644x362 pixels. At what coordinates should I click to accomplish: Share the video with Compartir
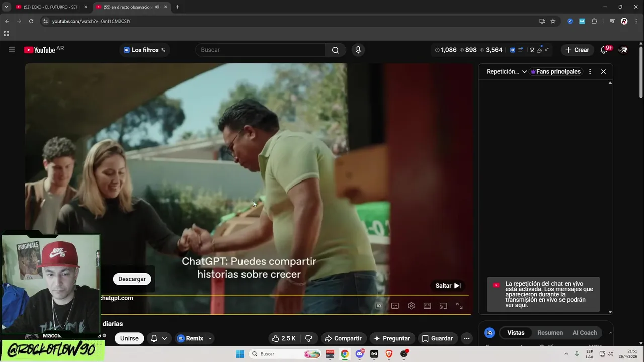tap(343, 338)
